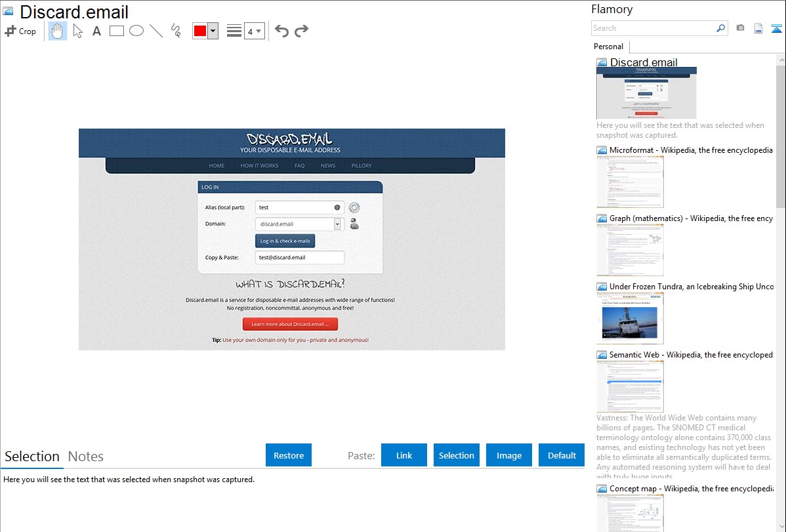The width and height of the screenshot is (786, 532).
Task: Click the Default paste button
Action: tap(562, 455)
